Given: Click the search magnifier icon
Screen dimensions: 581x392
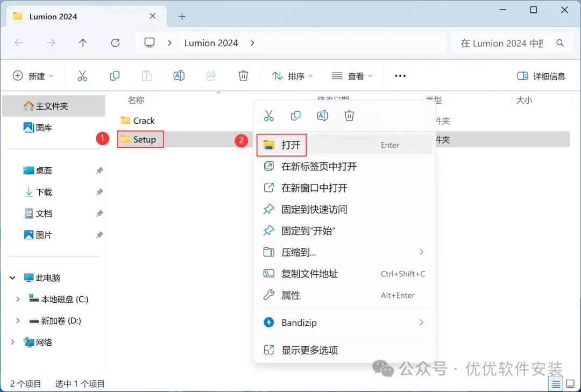Looking at the screenshot, I should coord(560,43).
